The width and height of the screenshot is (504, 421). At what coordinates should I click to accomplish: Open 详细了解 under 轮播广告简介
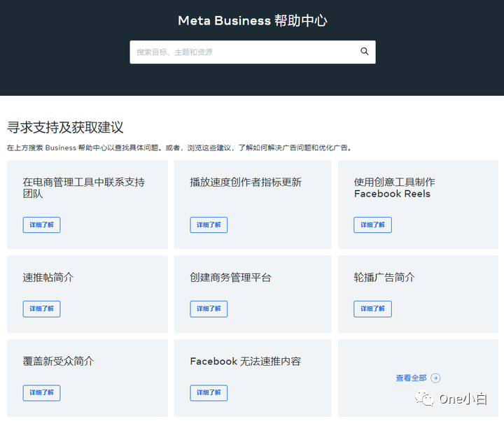tap(372, 309)
